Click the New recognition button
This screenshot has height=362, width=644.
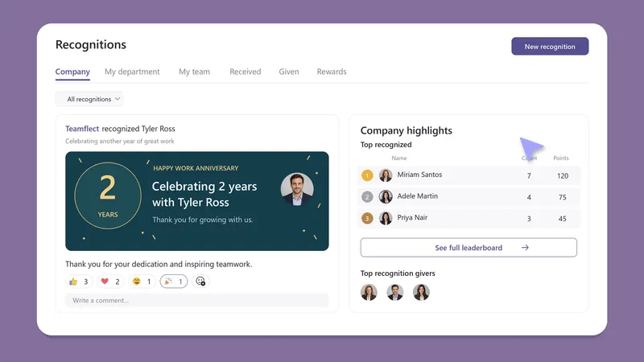point(550,47)
